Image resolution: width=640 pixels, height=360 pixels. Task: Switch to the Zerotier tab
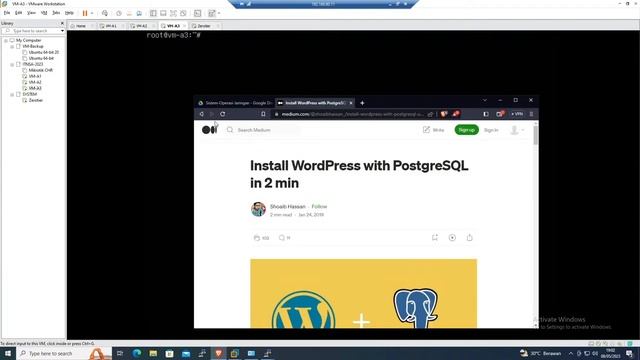[x=204, y=26]
